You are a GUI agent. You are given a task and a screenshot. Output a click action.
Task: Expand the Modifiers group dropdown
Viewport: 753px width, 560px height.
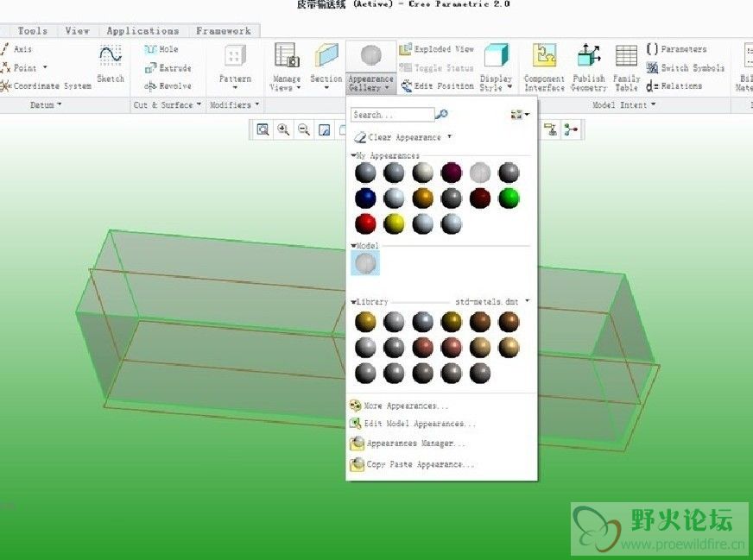tap(234, 104)
